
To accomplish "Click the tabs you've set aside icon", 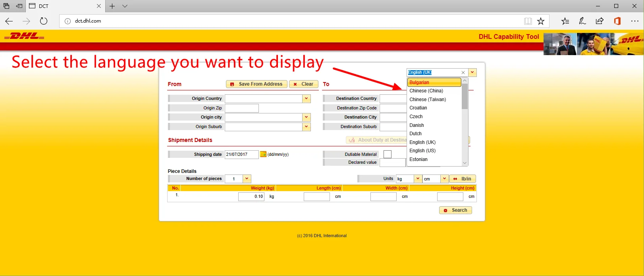I will pyautogui.click(x=6, y=6).
